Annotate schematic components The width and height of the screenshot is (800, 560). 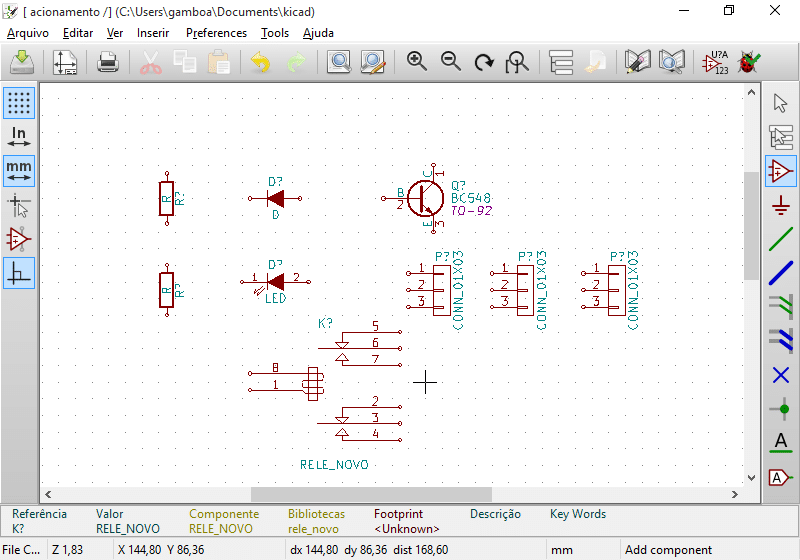(x=714, y=62)
